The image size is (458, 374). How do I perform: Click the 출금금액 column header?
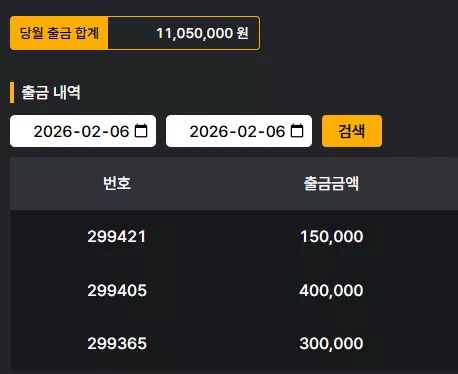click(331, 183)
